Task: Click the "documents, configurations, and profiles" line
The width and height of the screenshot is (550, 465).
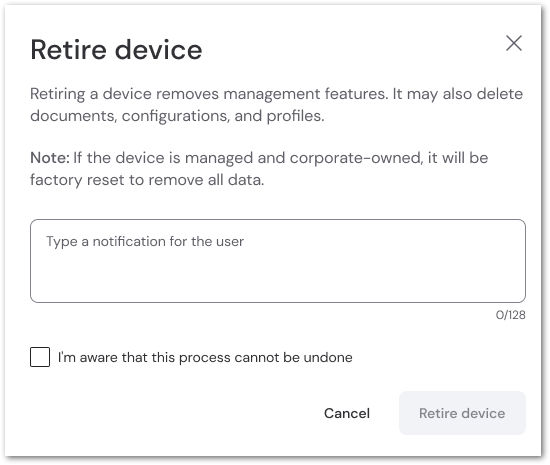Action: 177,116
